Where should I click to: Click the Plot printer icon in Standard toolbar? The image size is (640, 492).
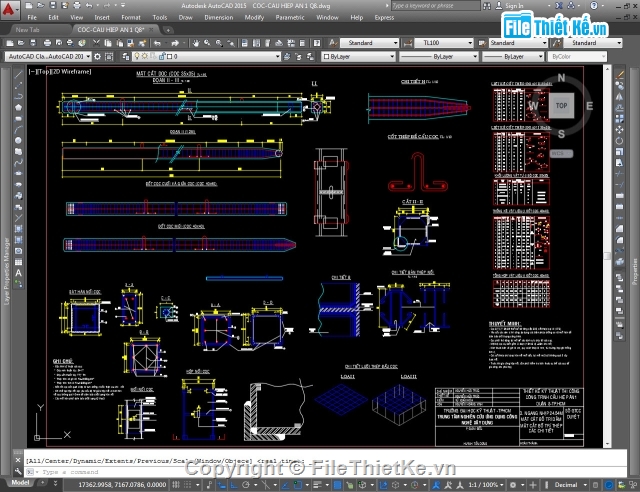[x=47, y=43]
